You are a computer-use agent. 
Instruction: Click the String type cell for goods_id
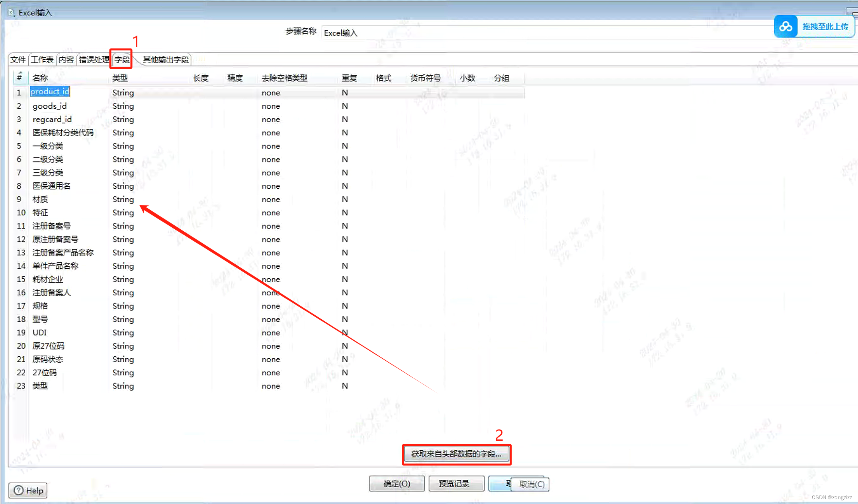click(123, 106)
